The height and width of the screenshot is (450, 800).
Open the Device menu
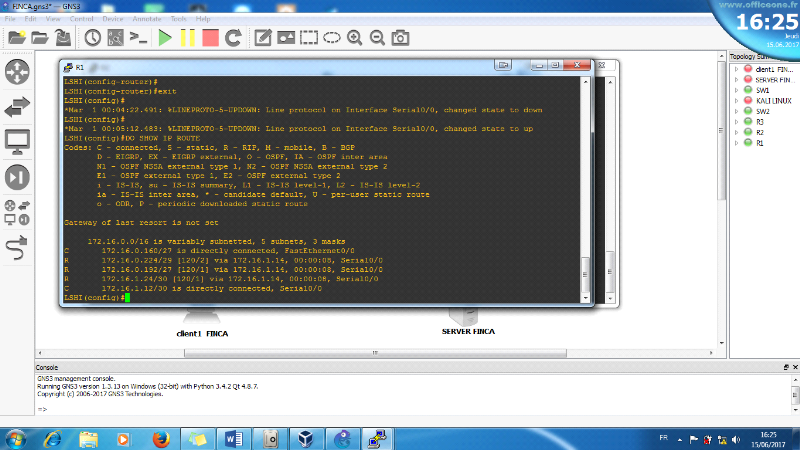(113, 19)
